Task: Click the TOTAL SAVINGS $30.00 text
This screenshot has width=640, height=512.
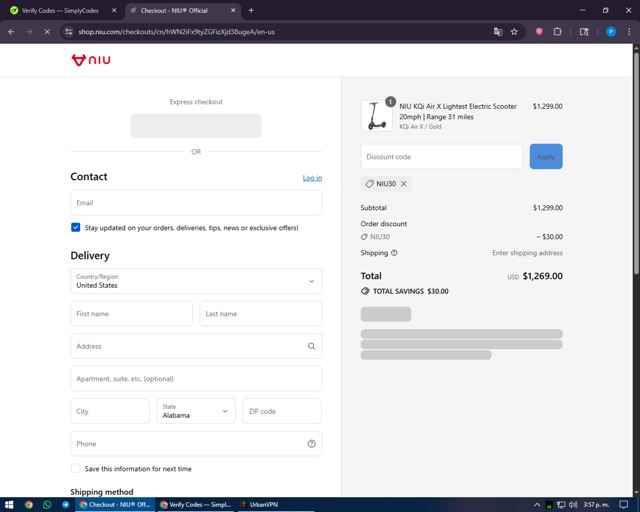Action: [411, 291]
